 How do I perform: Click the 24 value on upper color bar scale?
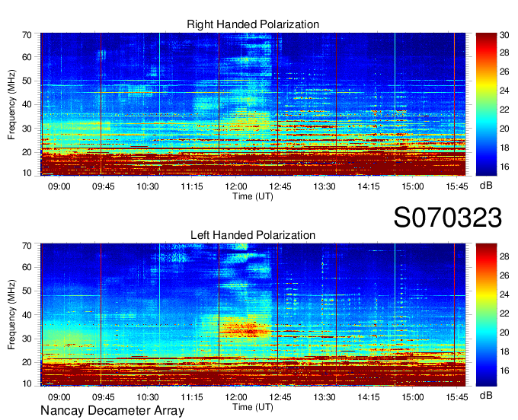click(x=504, y=91)
